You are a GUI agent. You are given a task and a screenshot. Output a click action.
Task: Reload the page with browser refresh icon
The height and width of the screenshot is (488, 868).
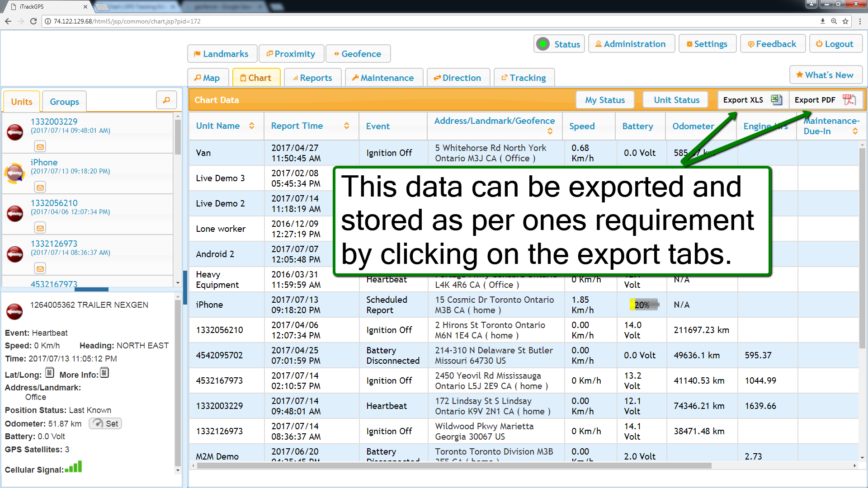point(33,21)
